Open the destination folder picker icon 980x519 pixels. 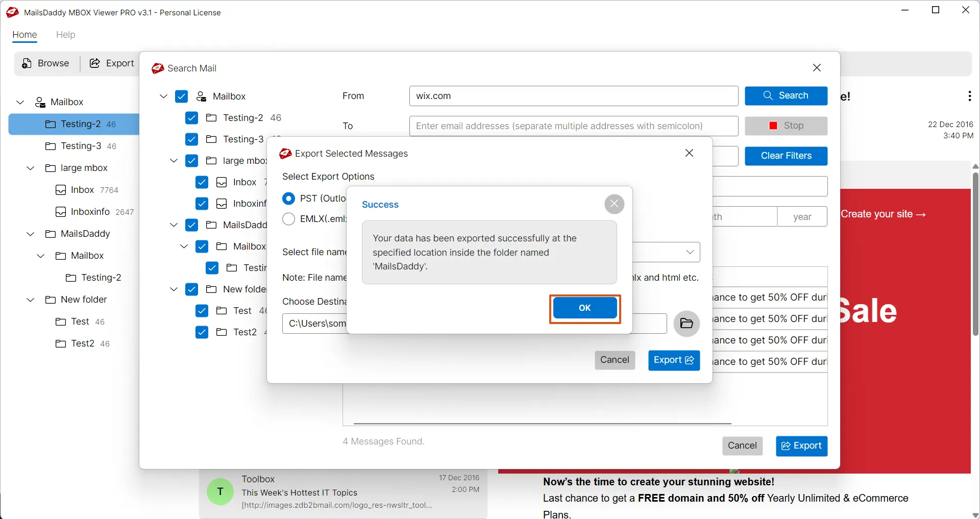(x=687, y=324)
